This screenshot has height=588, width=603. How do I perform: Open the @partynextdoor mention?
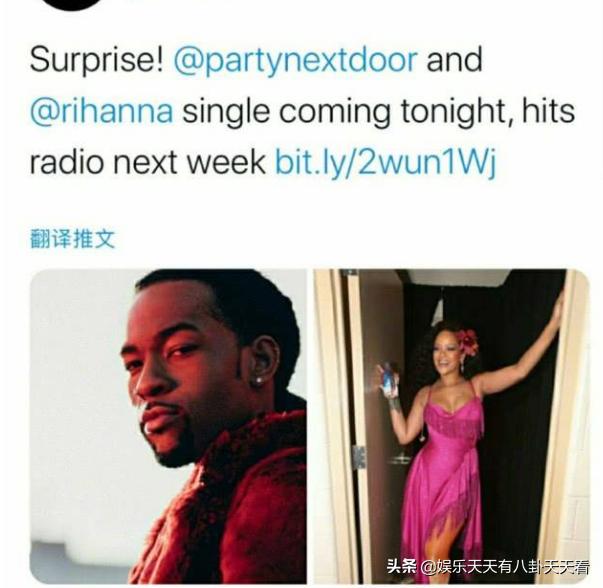tap(295, 60)
